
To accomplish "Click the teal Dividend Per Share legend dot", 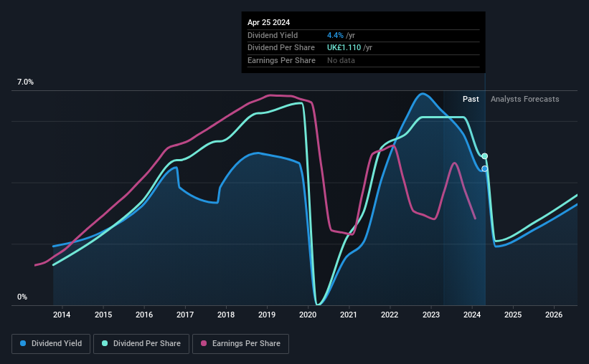I will 105,343.
